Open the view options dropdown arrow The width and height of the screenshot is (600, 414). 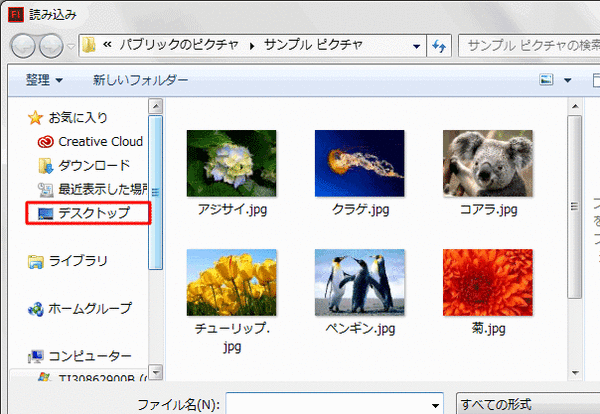pos(567,80)
